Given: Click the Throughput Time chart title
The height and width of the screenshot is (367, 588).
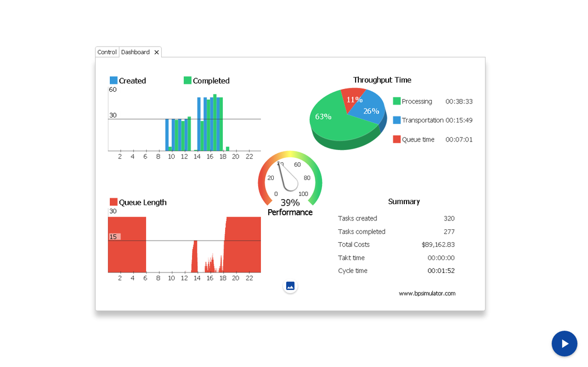Looking at the screenshot, I should [x=382, y=80].
